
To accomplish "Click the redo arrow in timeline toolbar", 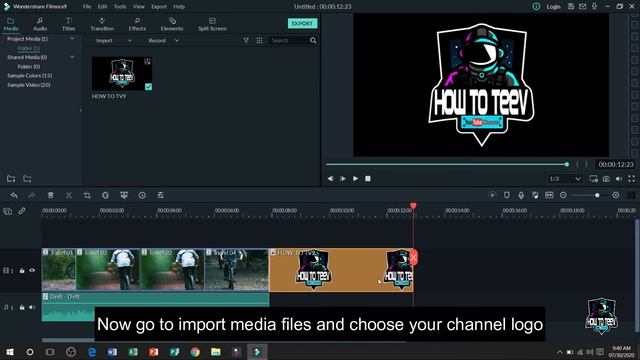I will coord(32,196).
